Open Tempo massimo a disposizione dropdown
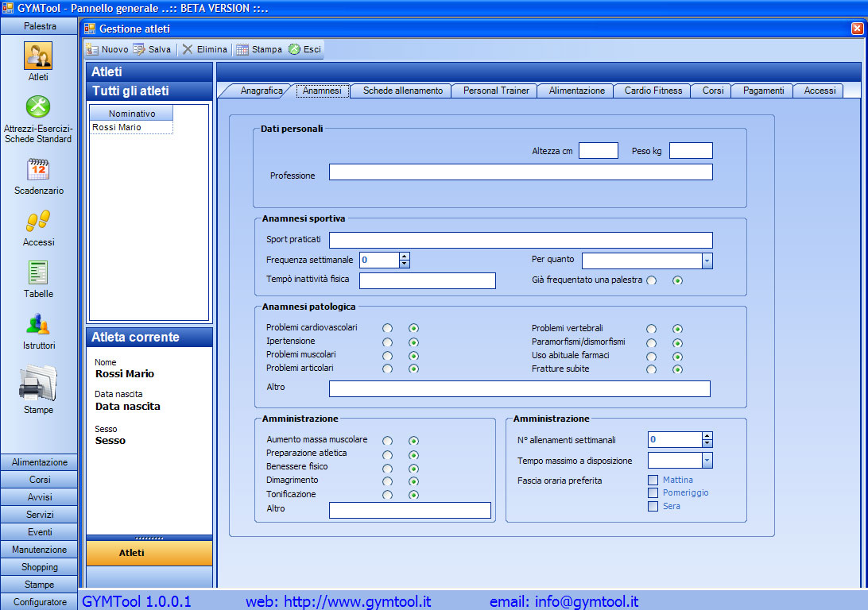 (x=707, y=461)
